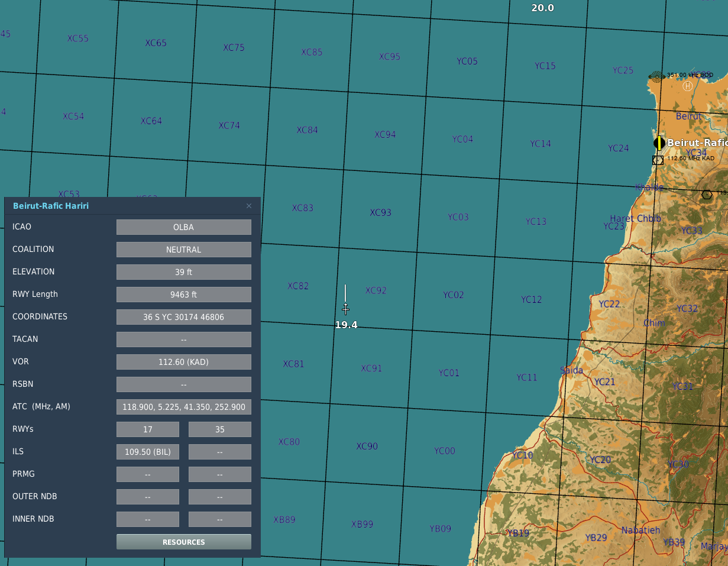Click the hexagon beacon icon east of Khalde
Screen dimensions: 728x566
click(707, 195)
